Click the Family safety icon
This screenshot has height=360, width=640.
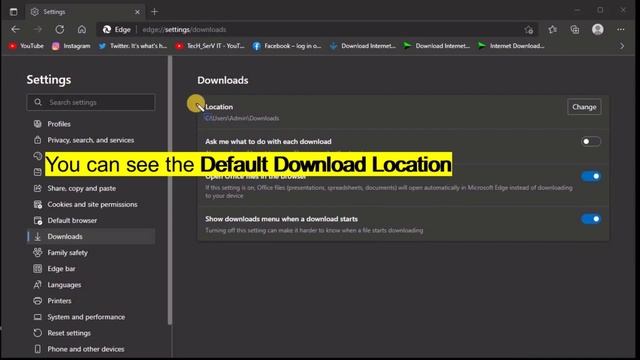click(38, 253)
